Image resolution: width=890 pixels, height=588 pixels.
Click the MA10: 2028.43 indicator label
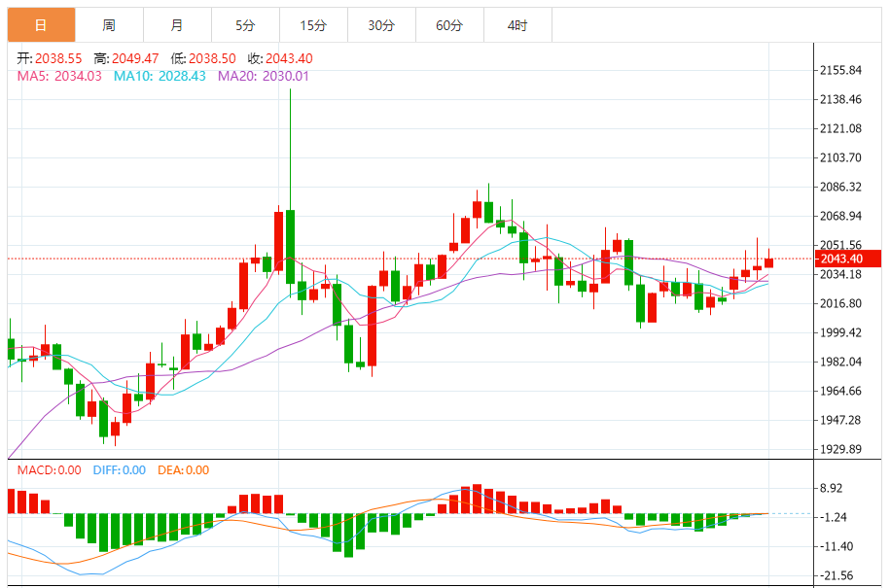tap(160, 76)
